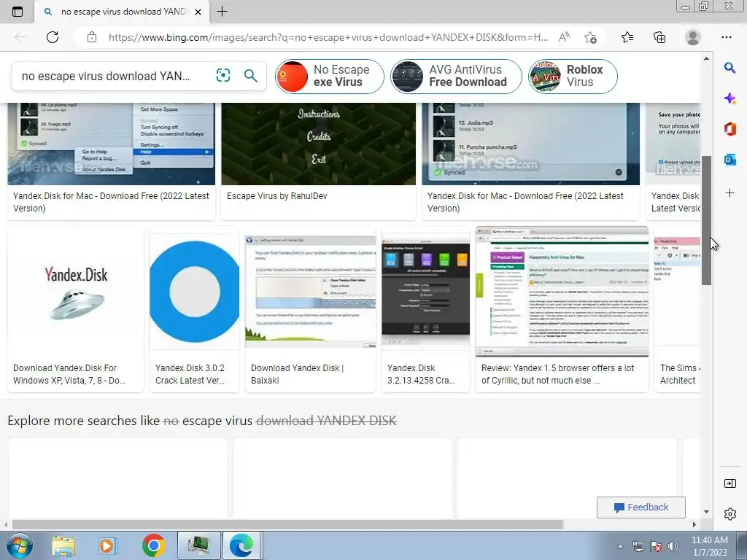The image size is (747, 560).
Task: Open the sidebar Discover sparkle icon
Action: point(729,98)
